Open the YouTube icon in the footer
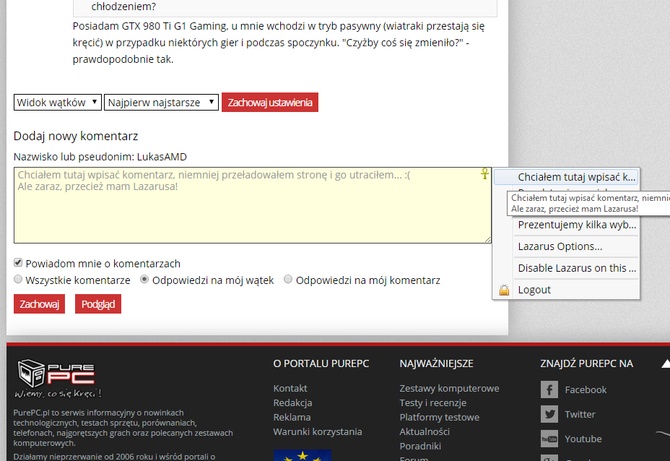This screenshot has height=461, width=670. (549, 439)
